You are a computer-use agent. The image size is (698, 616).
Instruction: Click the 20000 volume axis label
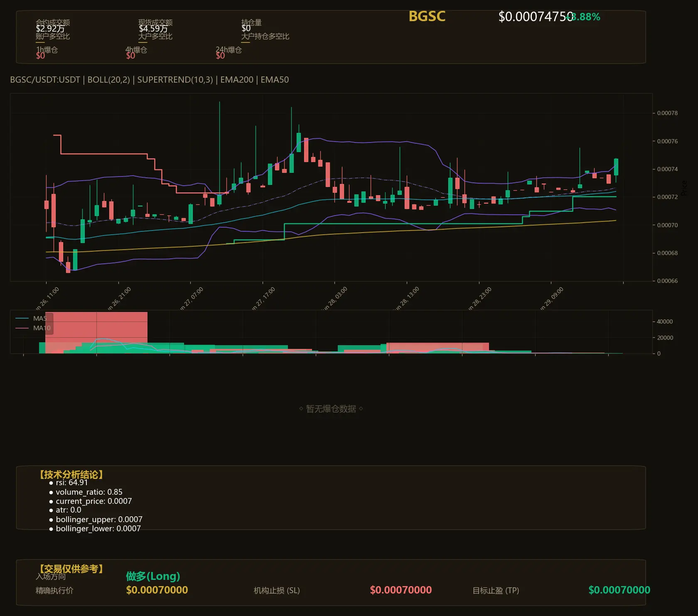coord(665,338)
